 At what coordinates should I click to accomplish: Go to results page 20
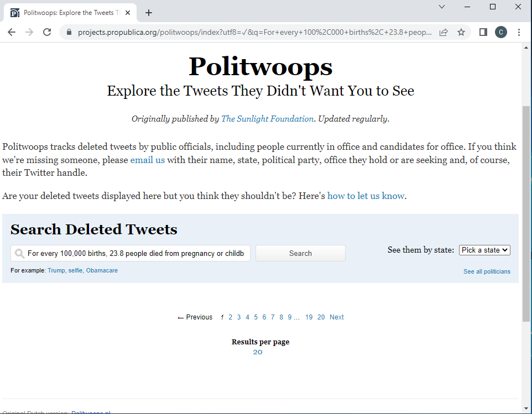[321, 317]
